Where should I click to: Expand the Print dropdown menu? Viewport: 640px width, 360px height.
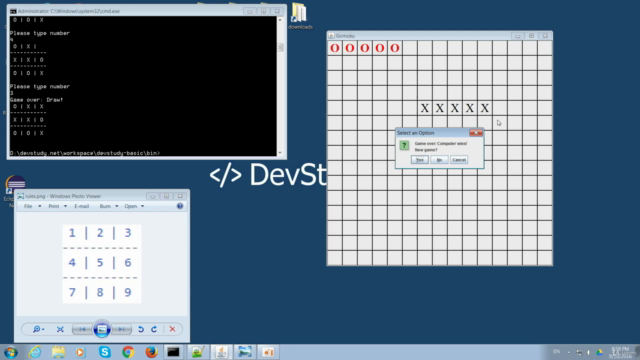[58, 206]
